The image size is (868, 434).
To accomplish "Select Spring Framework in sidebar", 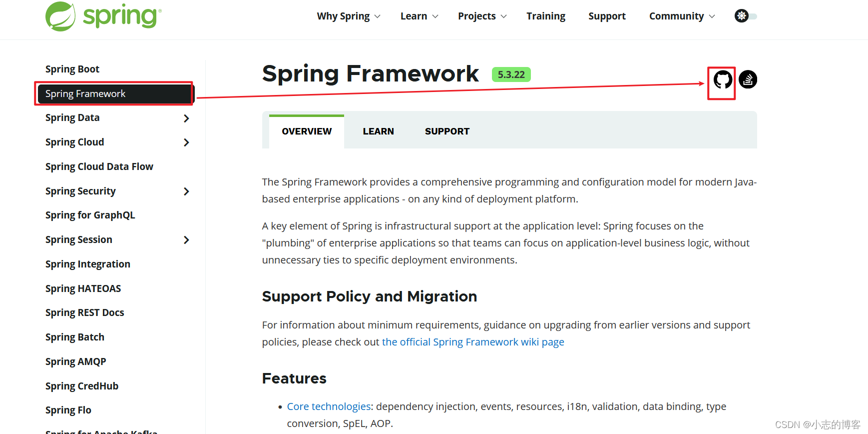I will tap(115, 94).
